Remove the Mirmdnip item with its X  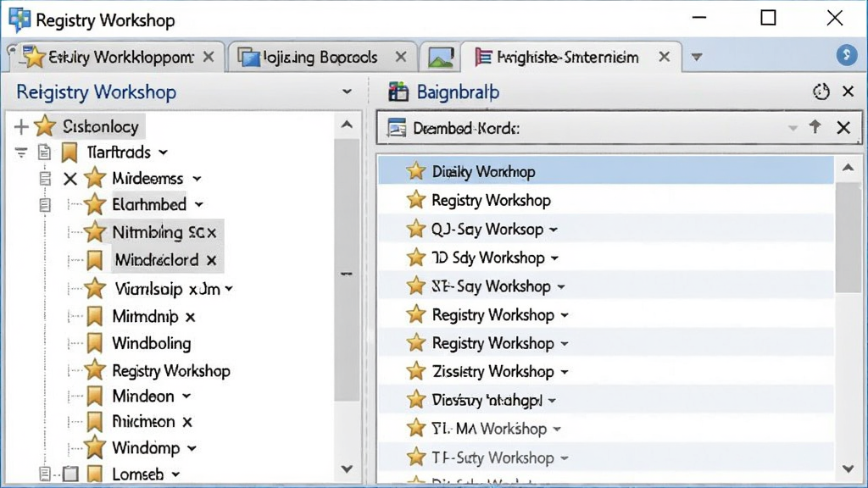coord(190,317)
